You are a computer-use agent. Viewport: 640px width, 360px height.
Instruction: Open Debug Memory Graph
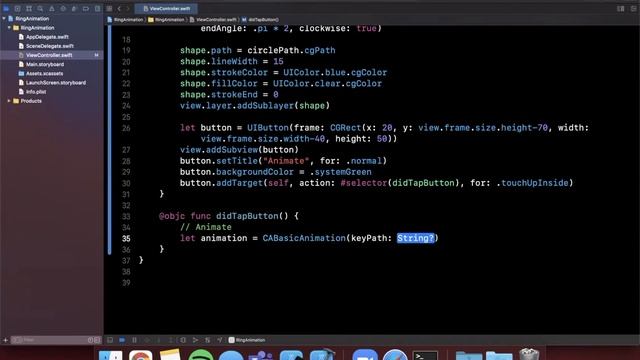click(x=195, y=340)
